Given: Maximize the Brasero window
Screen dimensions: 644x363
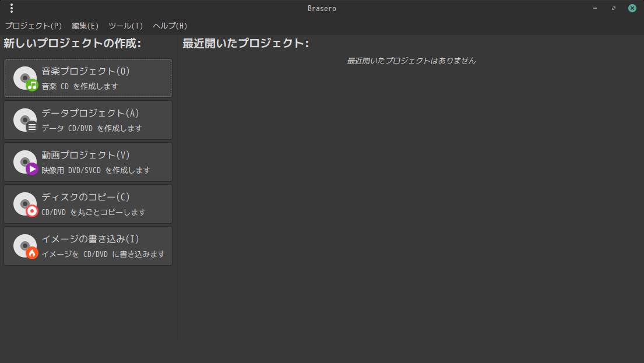Looking at the screenshot, I should click(x=614, y=8).
